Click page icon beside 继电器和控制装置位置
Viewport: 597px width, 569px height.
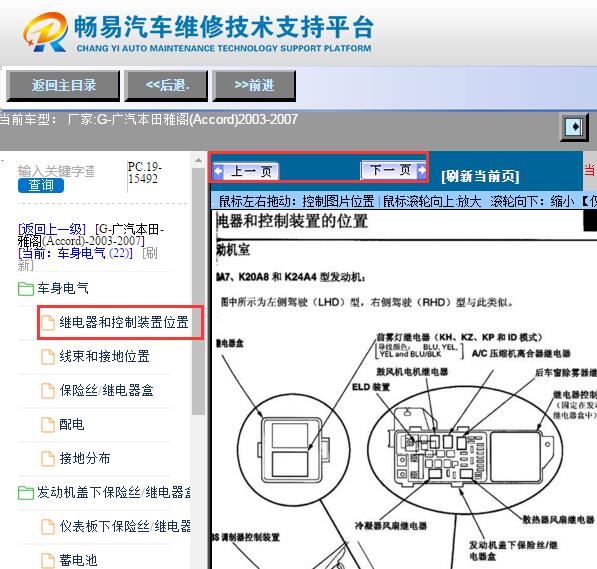pos(48,323)
